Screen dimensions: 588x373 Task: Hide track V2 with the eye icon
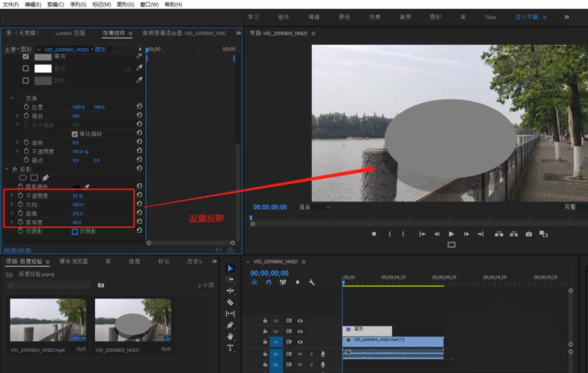(x=300, y=331)
